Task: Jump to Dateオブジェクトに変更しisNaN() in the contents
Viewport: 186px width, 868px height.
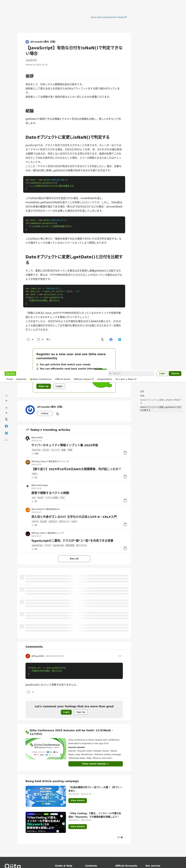Action: pyautogui.click(x=161, y=401)
